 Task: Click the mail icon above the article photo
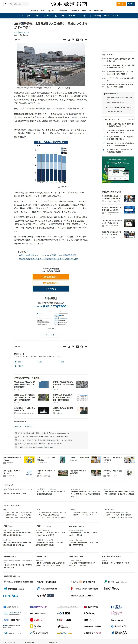tap(69, 40)
